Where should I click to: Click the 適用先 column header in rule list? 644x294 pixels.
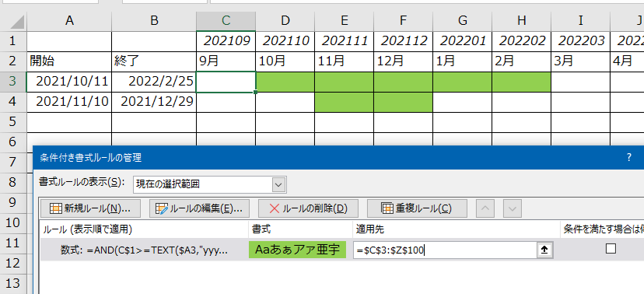[x=457, y=230]
